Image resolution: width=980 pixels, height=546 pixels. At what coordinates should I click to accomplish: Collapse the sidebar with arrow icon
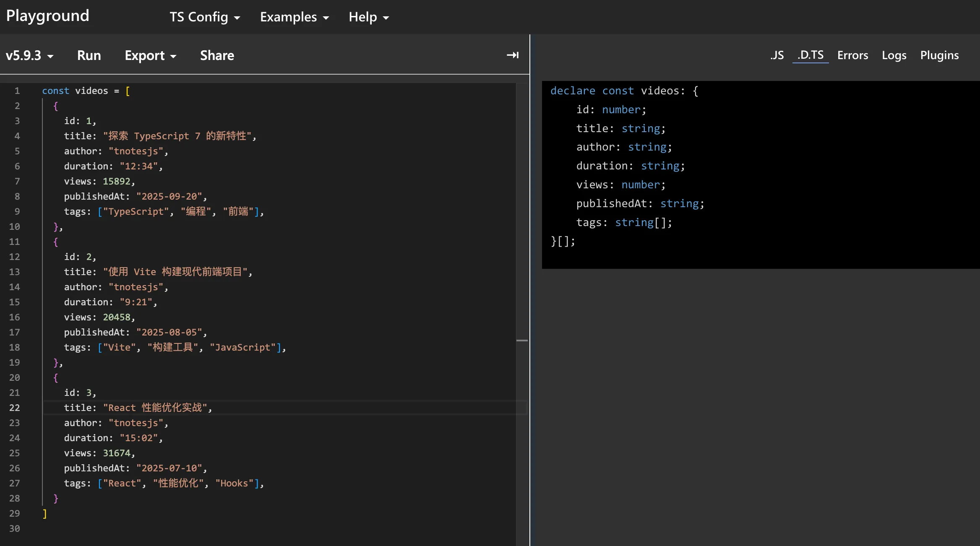tap(512, 55)
